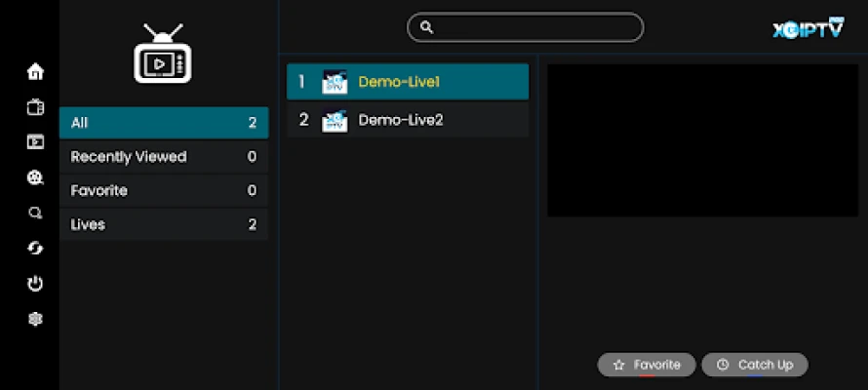The height and width of the screenshot is (390, 868).
Task: Click the power icon in the sidebar
Action: [x=35, y=284]
